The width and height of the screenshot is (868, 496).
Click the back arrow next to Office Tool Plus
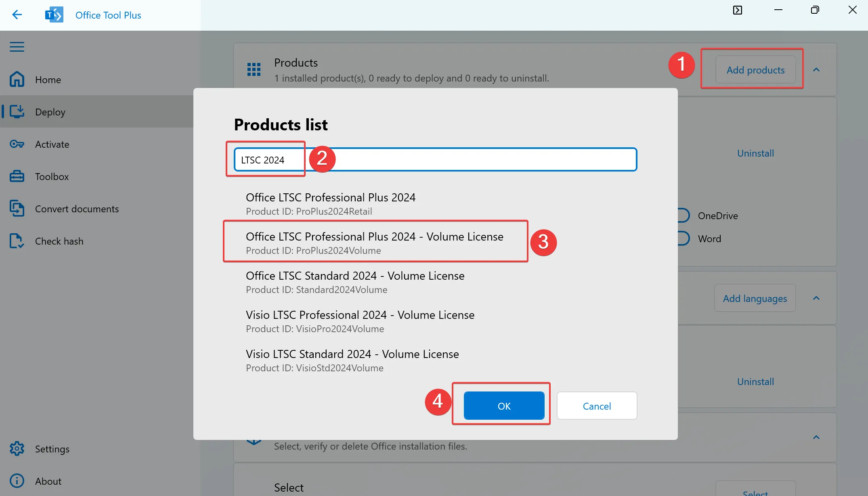(x=17, y=15)
